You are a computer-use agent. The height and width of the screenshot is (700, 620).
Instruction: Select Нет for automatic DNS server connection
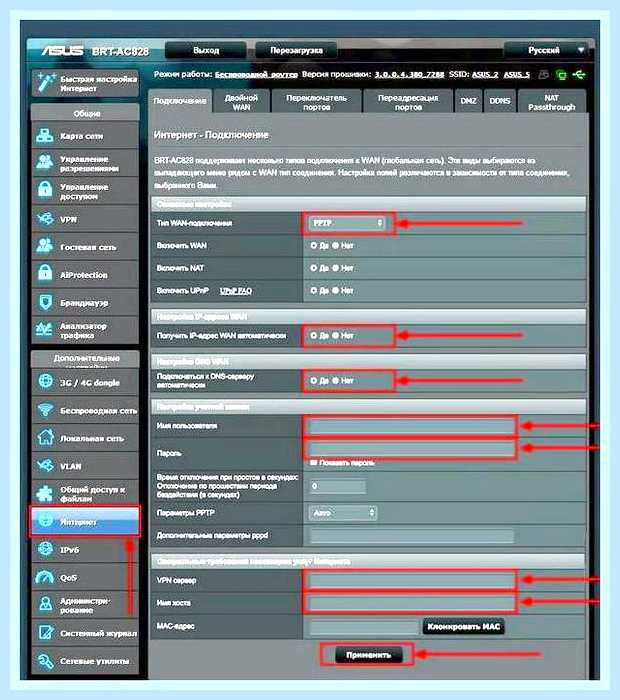pos(335,381)
